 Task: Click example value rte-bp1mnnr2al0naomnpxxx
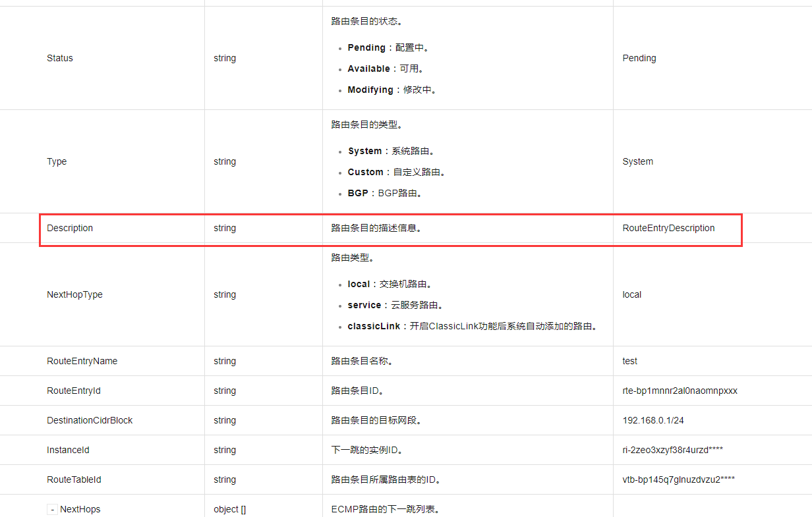coord(680,391)
